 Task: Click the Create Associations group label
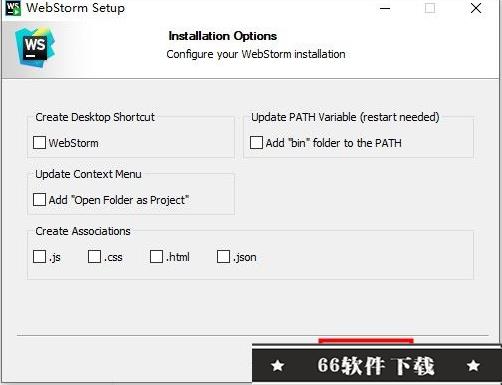[83, 231]
